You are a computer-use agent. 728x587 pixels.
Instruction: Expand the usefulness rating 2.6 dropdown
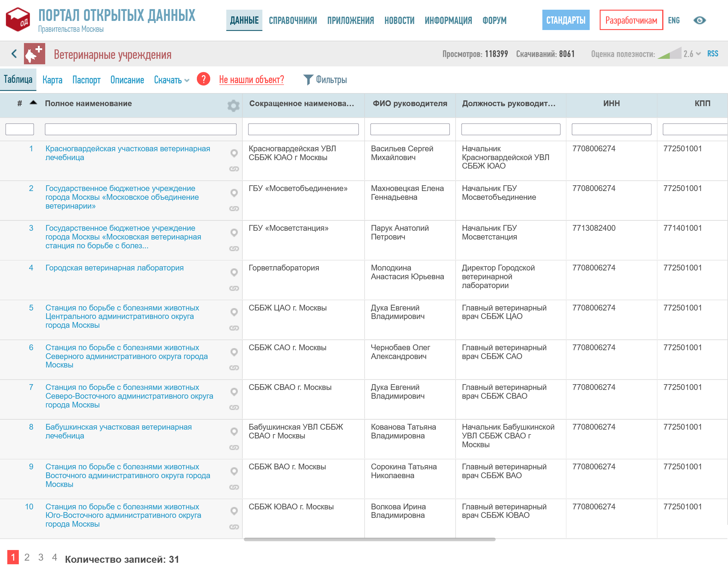pos(698,54)
